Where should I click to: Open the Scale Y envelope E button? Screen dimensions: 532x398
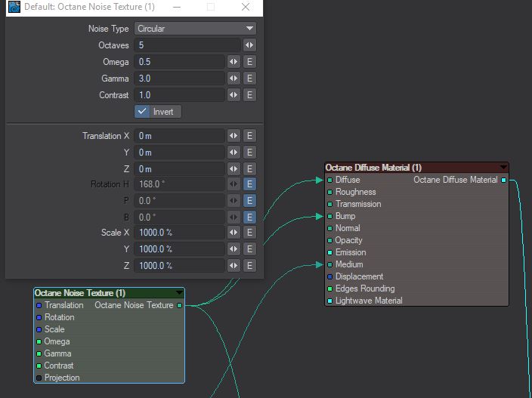pyautogui.click(x=249, y=249)
